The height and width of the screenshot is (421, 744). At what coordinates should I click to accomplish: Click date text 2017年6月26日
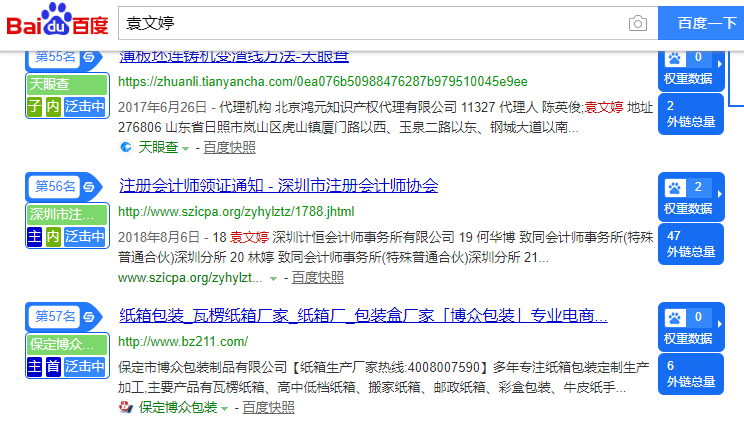point(162,107)
